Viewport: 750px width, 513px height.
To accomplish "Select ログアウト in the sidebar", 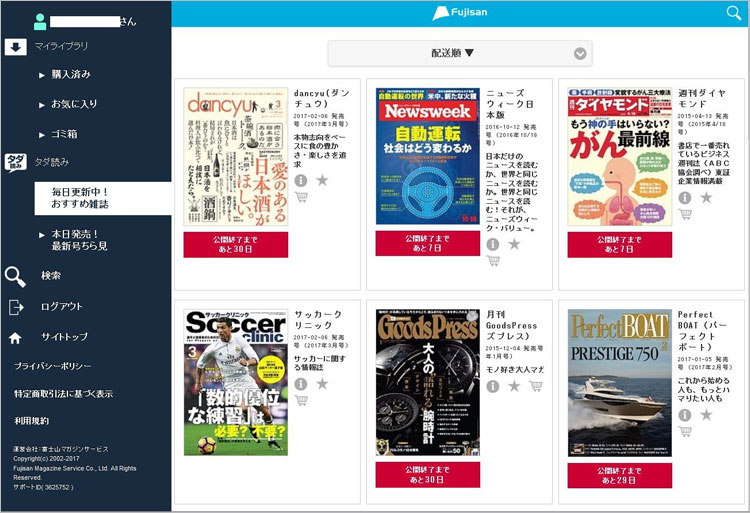I will [x=62, y=306].
